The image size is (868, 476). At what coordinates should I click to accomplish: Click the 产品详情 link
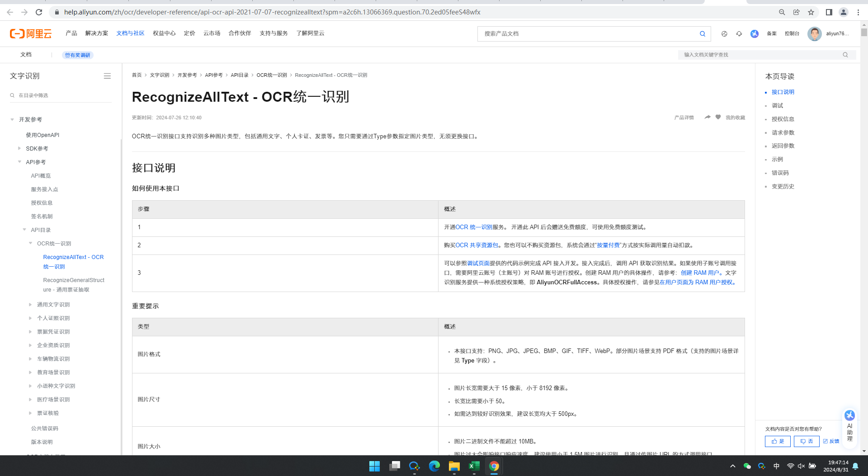click(684, 118)
